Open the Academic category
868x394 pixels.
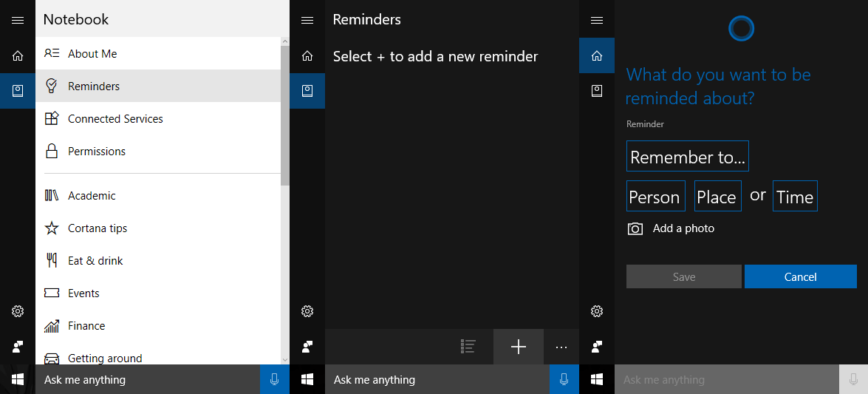(x=158, y=196)
